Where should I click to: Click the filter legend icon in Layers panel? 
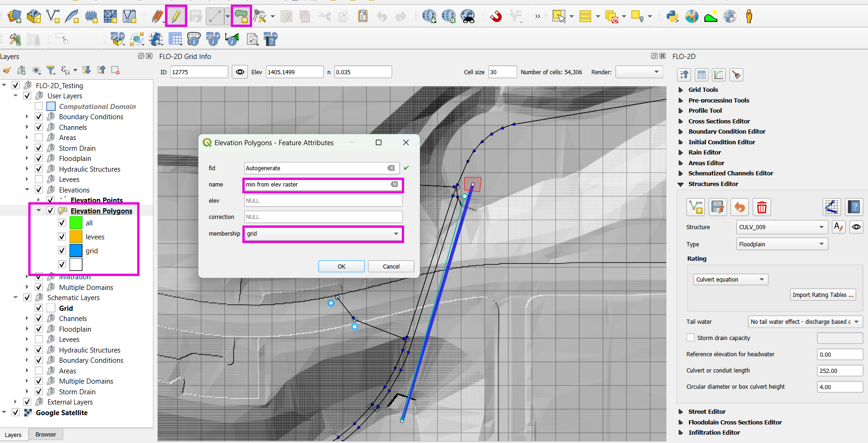click(x=51, y=70)
